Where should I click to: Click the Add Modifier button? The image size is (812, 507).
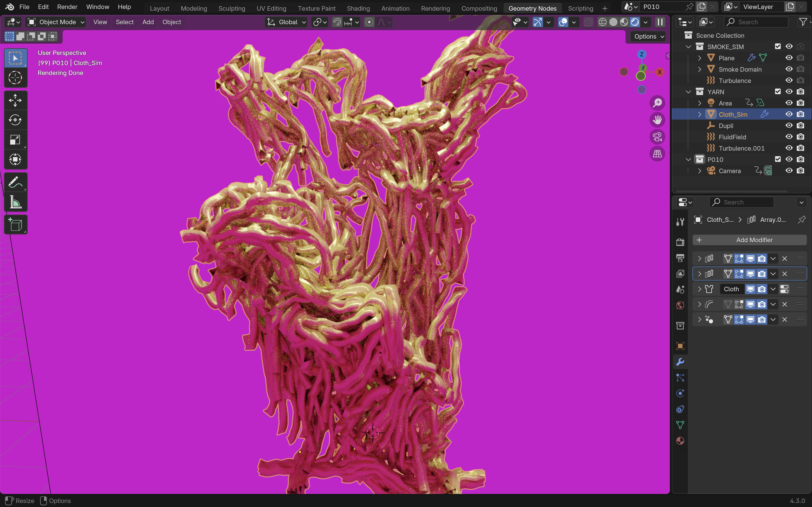click(750, 240)
